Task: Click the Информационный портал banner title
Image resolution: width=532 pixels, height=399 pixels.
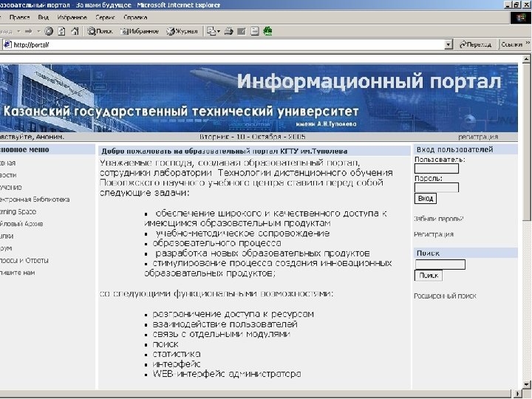Action: [x=369, y=82]
